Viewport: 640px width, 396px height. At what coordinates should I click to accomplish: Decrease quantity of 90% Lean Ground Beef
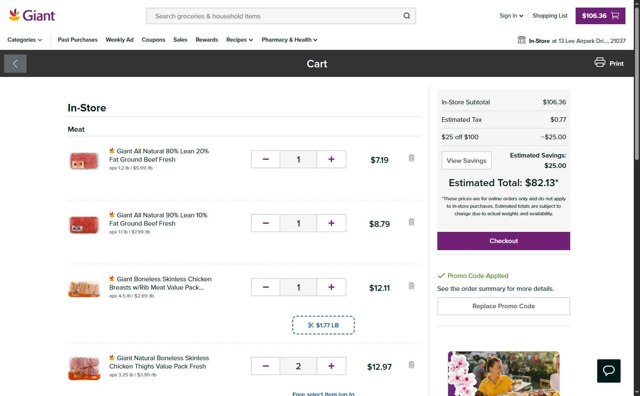(x=266, y=223)
